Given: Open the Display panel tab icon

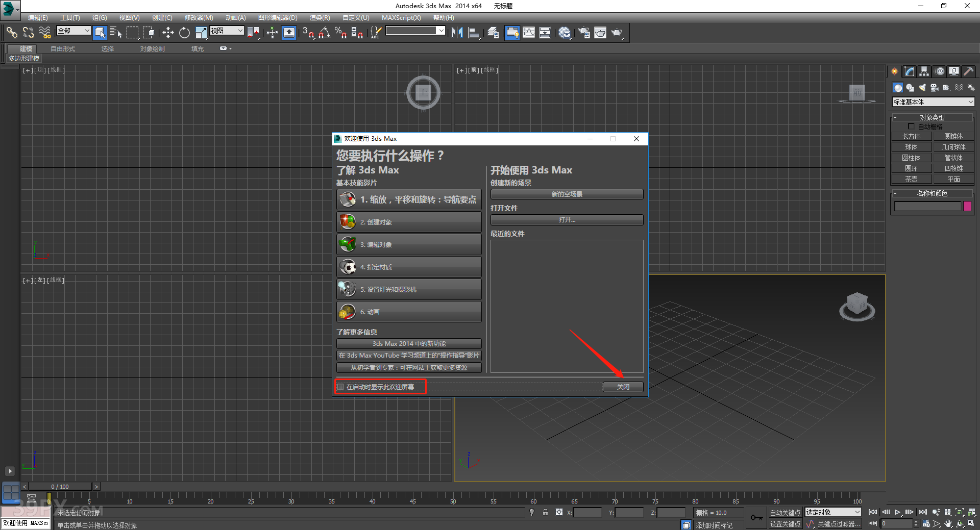Looking at the screenshot, I should (x=954, y=71).
